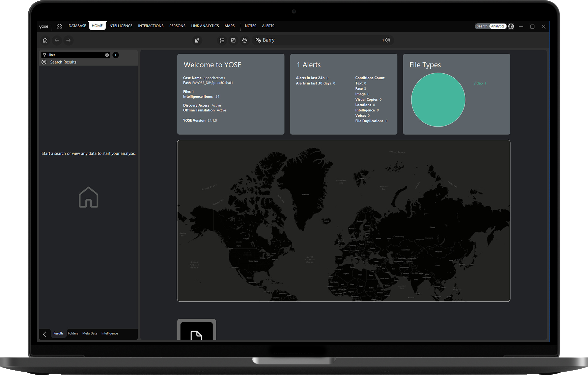
Task: Open the circled chevron dropdown near logo
Action: point(59,26)
